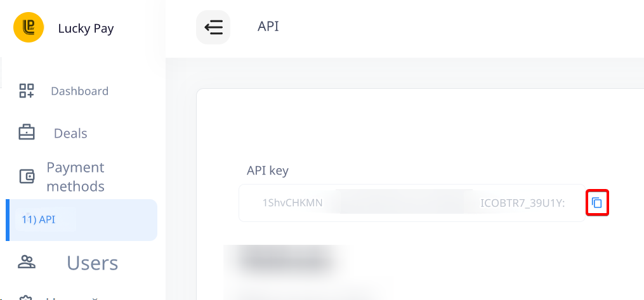Image resolution: width=644 pixels, height=300 pixels.
Task: Go to Deals in the sidebar
Action: point(70,133)
